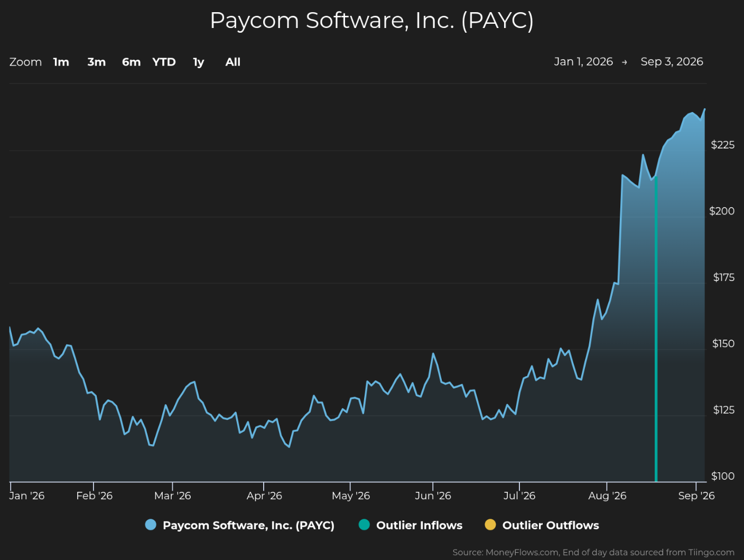The width and height of the screenshot is (744, 560).
Task: Click the Jan '26 axis label
Action: (27, 496)
